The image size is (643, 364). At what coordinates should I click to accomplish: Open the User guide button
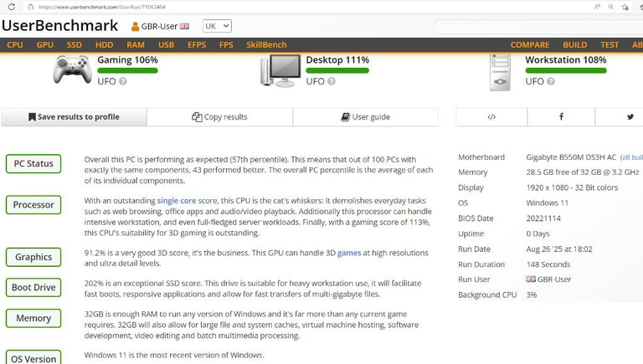click(x=365, y=117)
